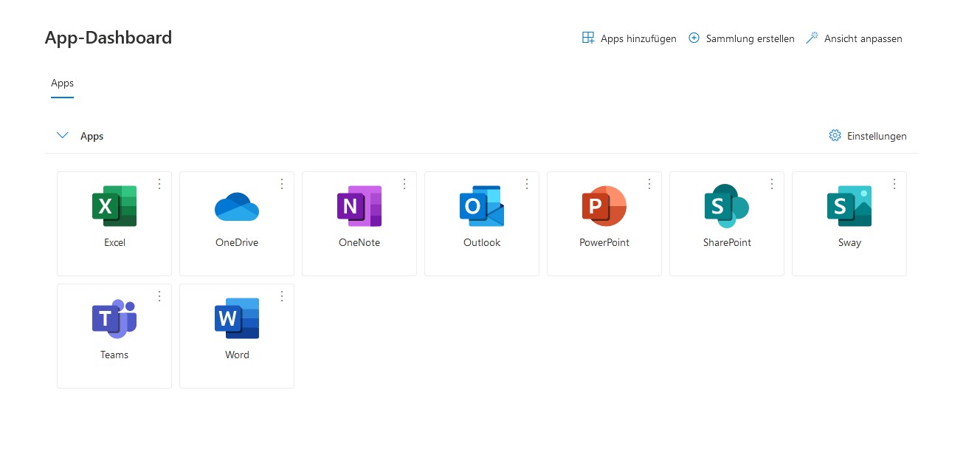Open the OneDrive cloud icon
The image size is (980, 455).
click(237, 206)
